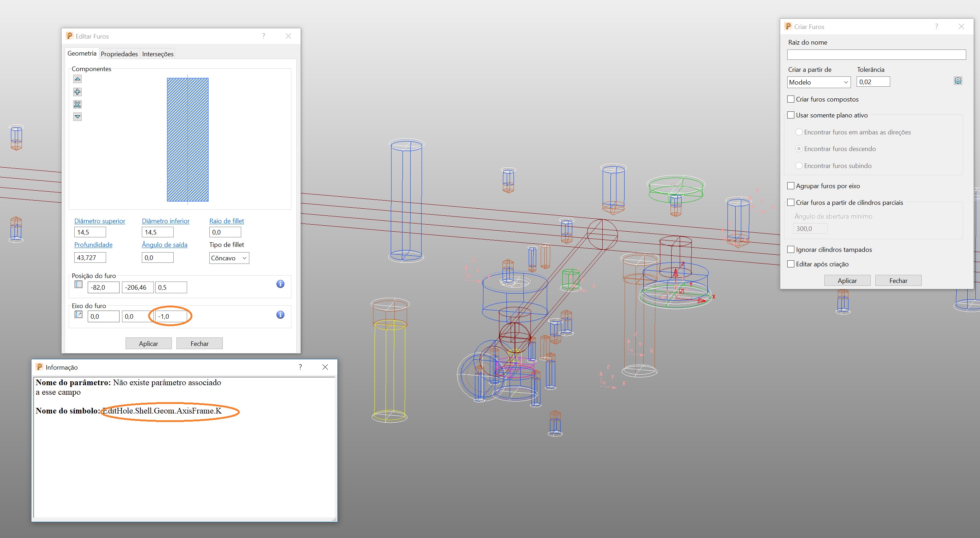Move component down arrow icon

(x=77, y=117)
